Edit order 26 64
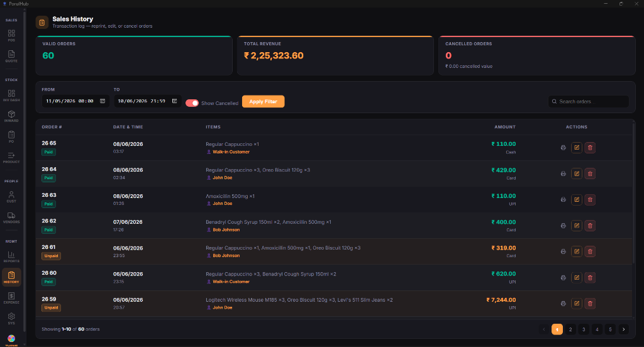 pyautogui.click(x=577, y=173)
